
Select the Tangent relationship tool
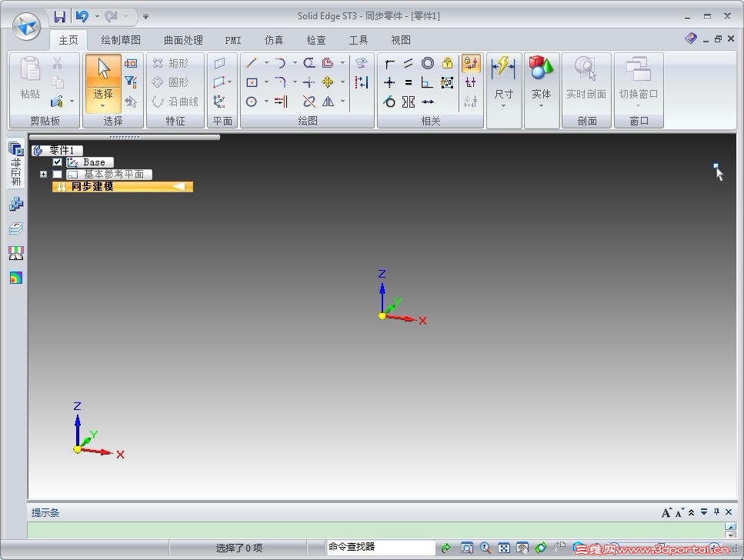[x=389, y=101]
